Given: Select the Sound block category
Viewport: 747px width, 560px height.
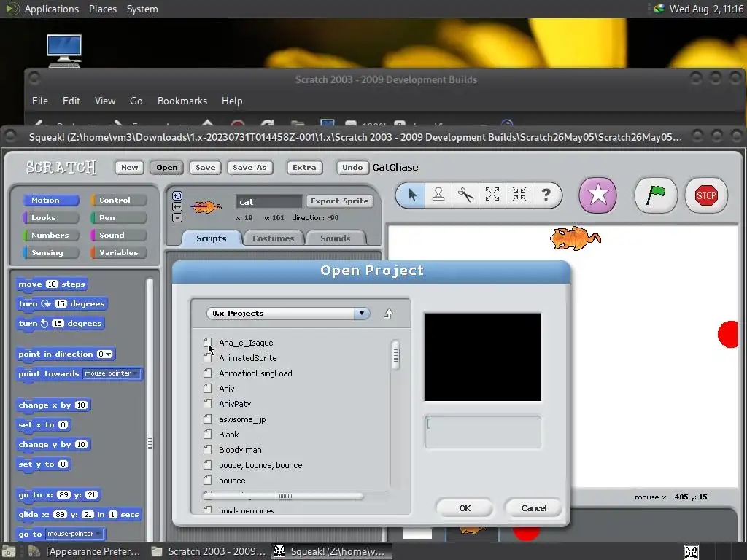Looking at the screenshot, I should click(x=119, y=236).
